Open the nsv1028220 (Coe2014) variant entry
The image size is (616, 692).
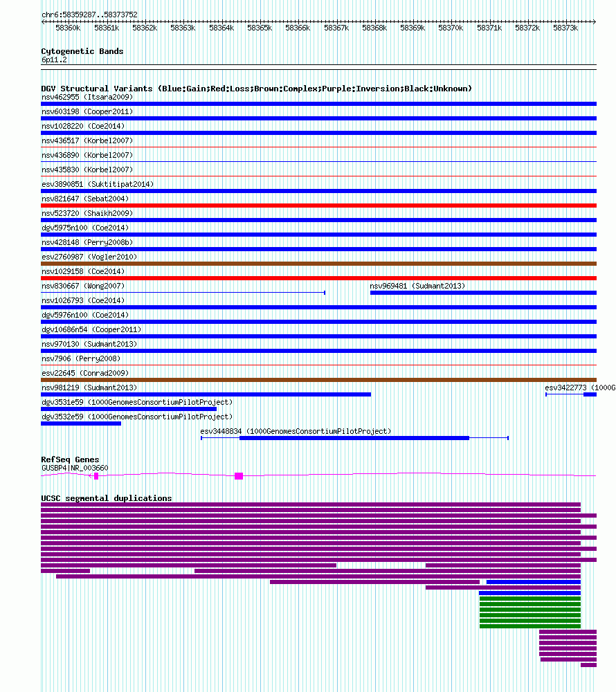83,126
